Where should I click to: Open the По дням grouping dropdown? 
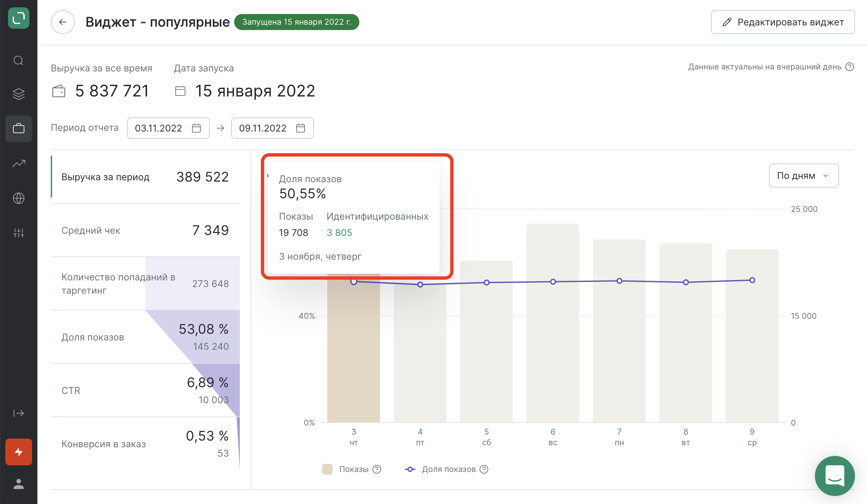coord(804,176)
